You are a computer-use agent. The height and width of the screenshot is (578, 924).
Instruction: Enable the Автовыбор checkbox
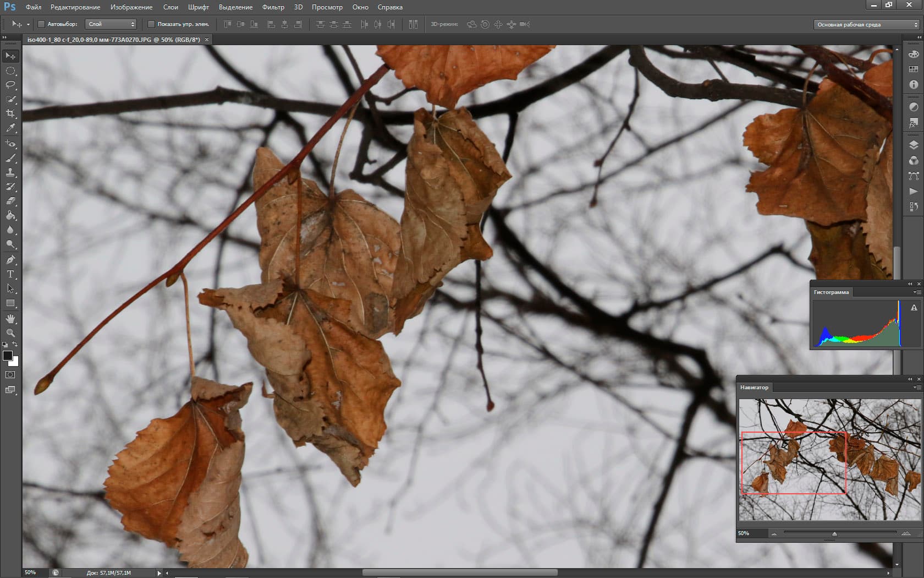coord(41,24)
